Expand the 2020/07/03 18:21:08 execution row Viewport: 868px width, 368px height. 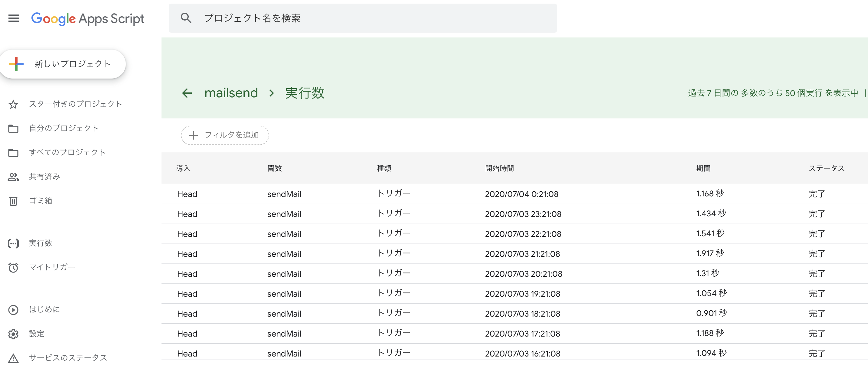point(522,314)
